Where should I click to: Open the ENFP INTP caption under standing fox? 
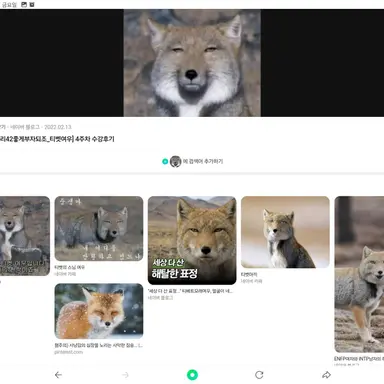tap(359, 359)
